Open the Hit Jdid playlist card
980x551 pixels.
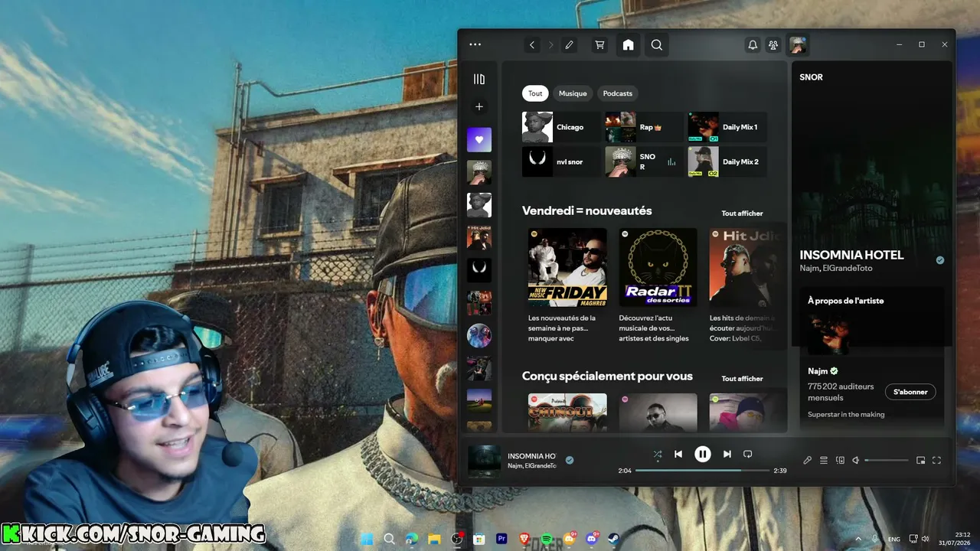(745, 286)
